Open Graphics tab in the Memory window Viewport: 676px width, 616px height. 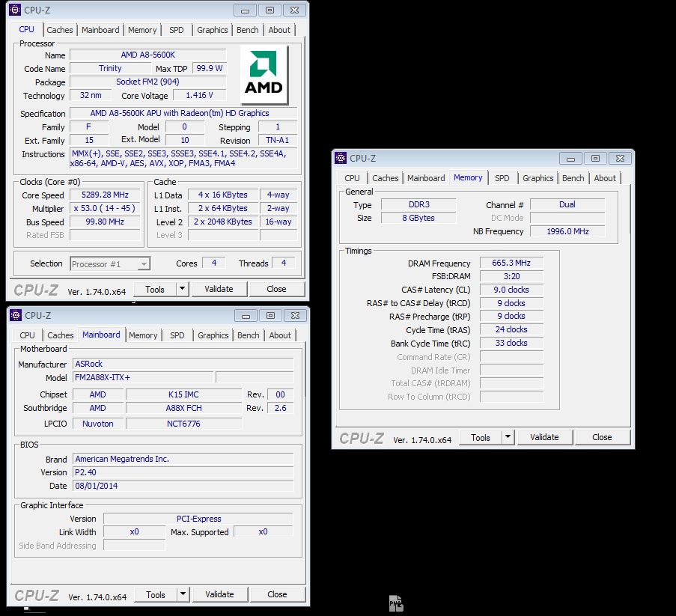click(538, 178)
